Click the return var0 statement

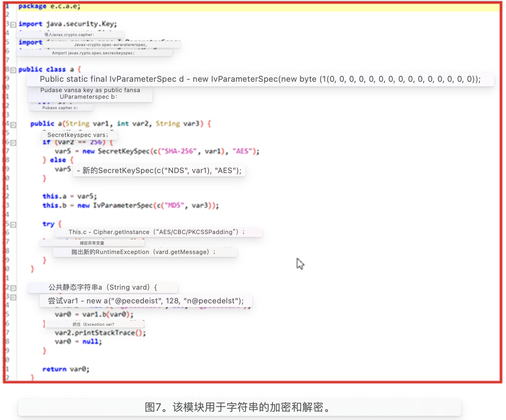pyautogui.click(x=66, y=369)
